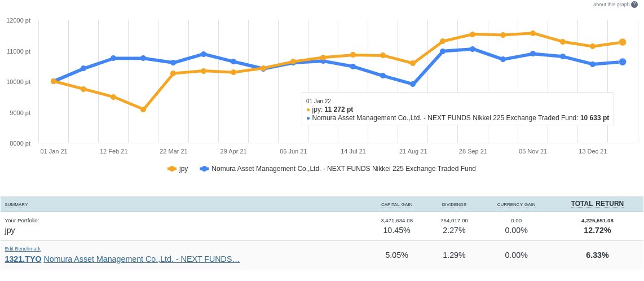Click the question mark help icon
Image resolution: width=644 pixels, height=281 pixels.
click(x=634, y=5)
